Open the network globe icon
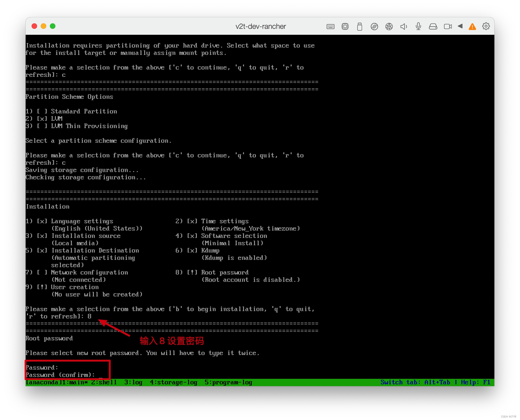520x420 pixels. tap(389, 26)
